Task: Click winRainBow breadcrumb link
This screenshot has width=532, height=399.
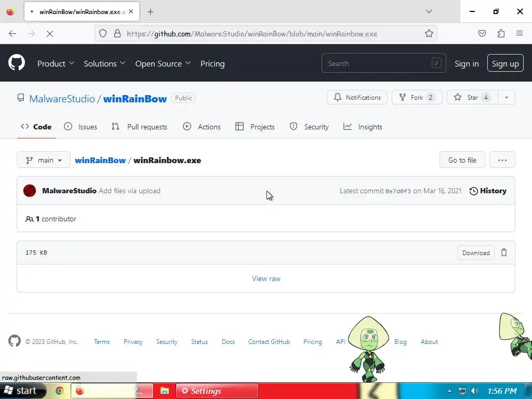Action: [100, 160]
